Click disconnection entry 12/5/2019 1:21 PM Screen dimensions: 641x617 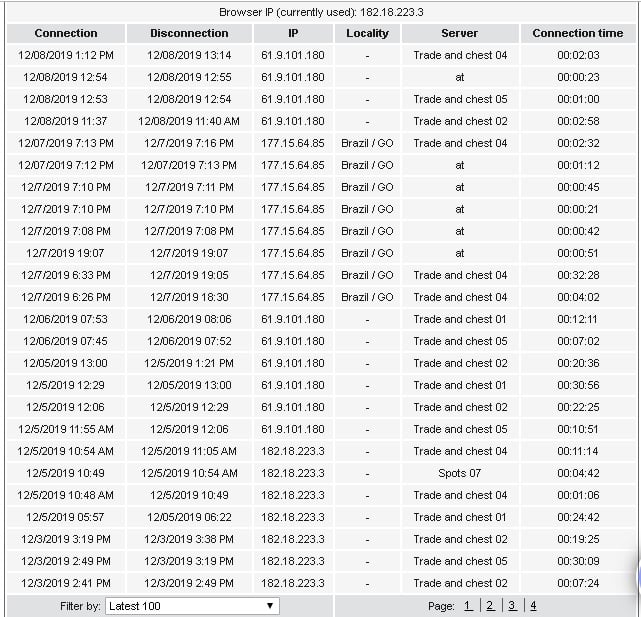189,363
